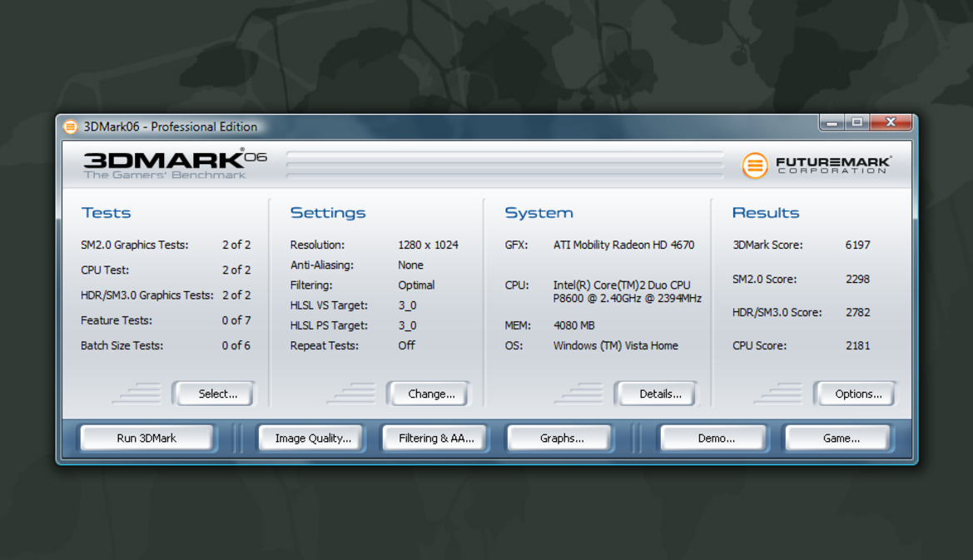
Task: Click the "Batch Size Tests:" label
Action: tap(122, 346)
